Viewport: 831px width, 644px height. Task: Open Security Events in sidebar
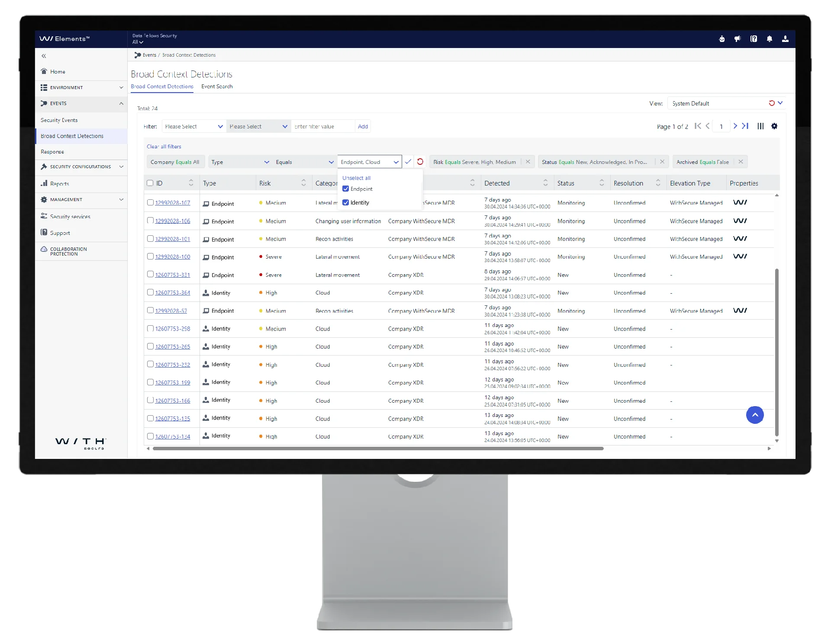pos(59,120)
